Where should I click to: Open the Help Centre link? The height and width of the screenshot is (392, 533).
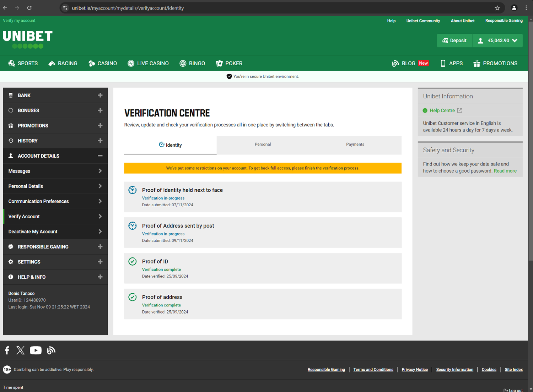pos(442,110)
